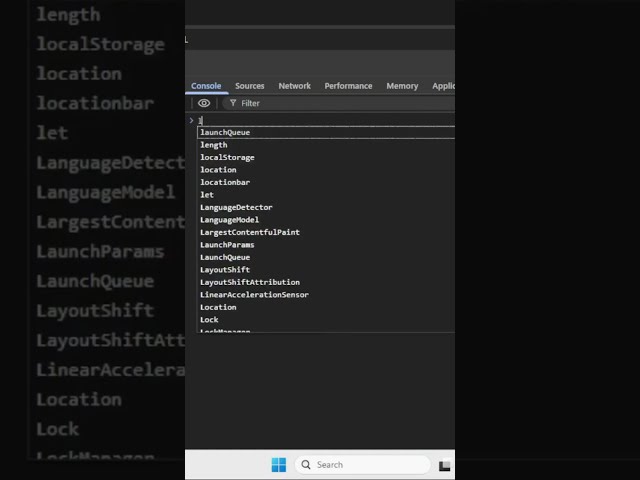Select capitalized Location in the popup
The image size is (640, 480).
[326, 307]
